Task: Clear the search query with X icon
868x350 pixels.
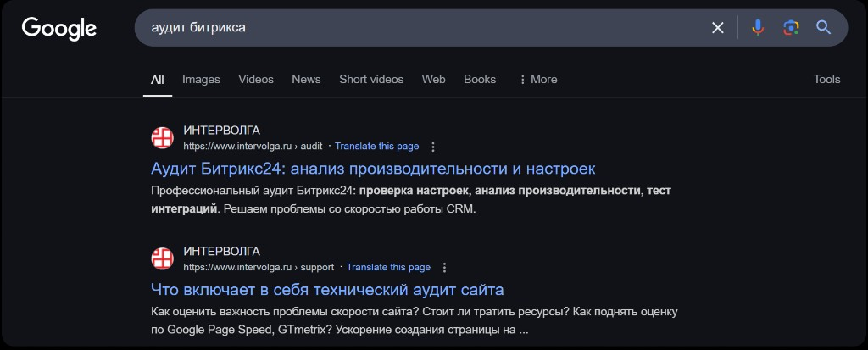Action: pyautogui.click(x=717, y=28)
